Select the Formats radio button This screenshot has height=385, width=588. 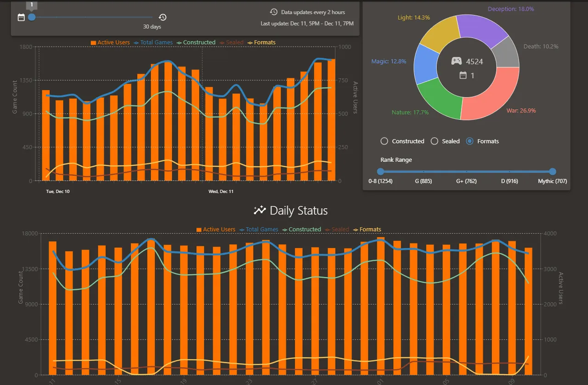(469, 141)
